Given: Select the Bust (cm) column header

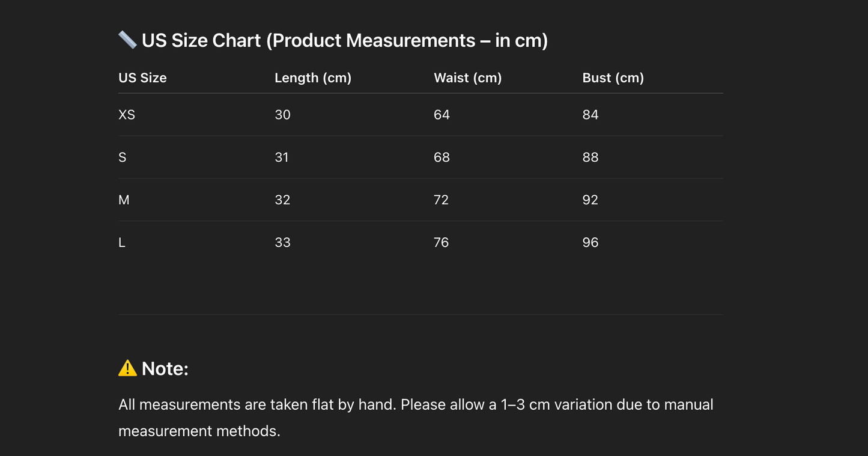Looking at the screenshot, I should [613, 78].
